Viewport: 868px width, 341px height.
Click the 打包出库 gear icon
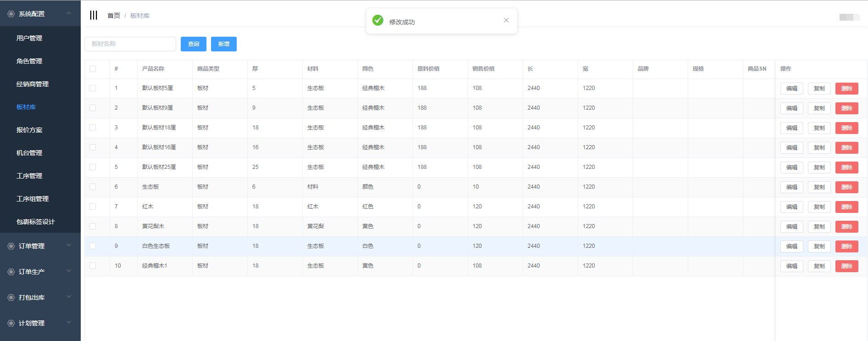11,297
